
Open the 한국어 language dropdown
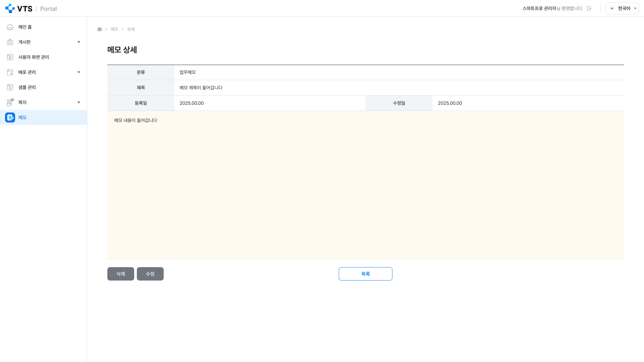[x=622, y=8]
